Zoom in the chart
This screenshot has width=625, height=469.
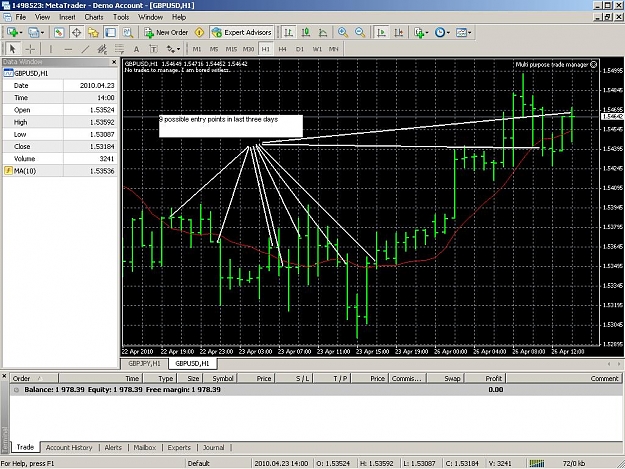coord(343,33)
